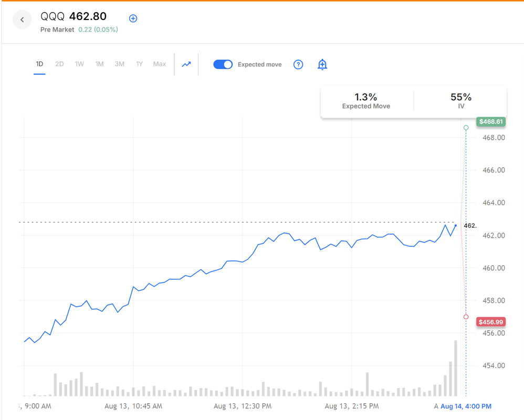Click the 460.00 price axis label
Screen dimensions: 524x420
pyautogui.click(x=494, y=268)
